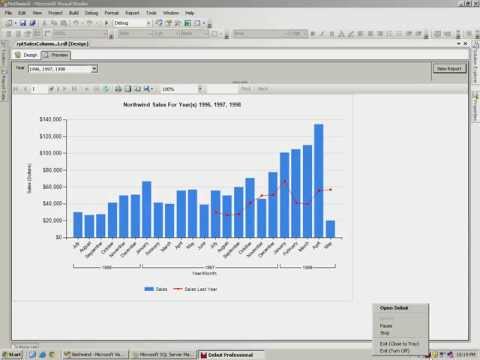Open the Properties Window toolbar icon

tap(169, 23)
